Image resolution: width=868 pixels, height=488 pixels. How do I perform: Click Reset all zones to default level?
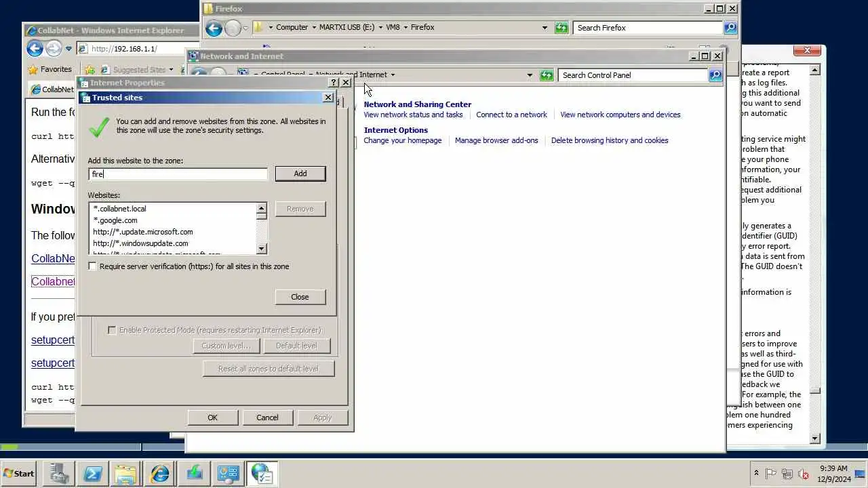click(x=269, y=369)
